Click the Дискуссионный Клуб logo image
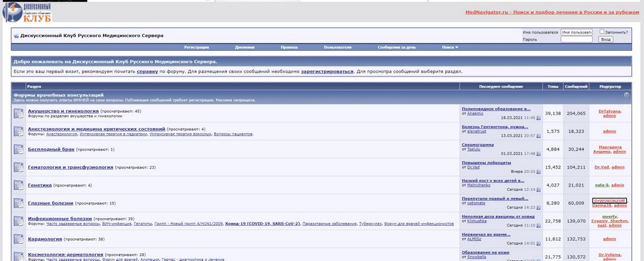This screenshot has height=261, width=644. coord(26,12)
